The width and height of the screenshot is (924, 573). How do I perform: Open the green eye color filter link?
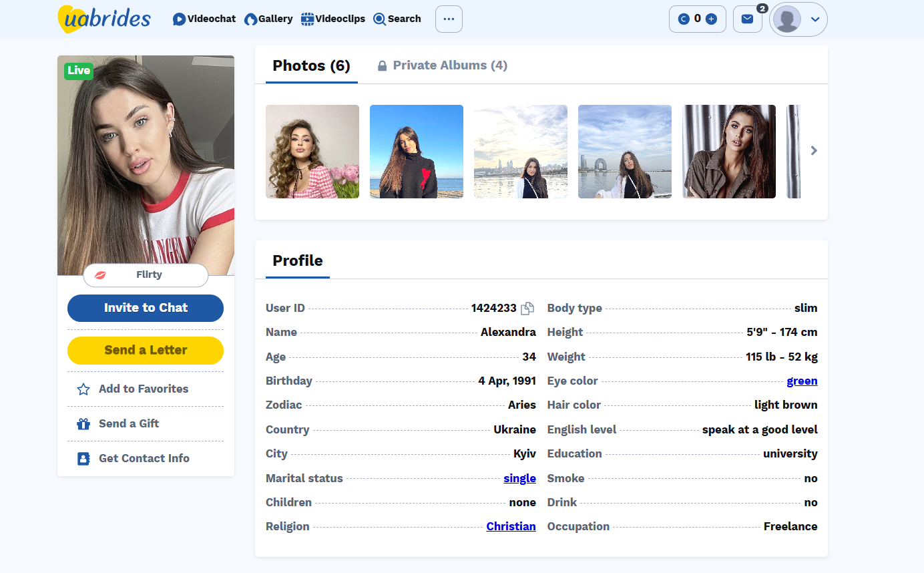(802, 381)
